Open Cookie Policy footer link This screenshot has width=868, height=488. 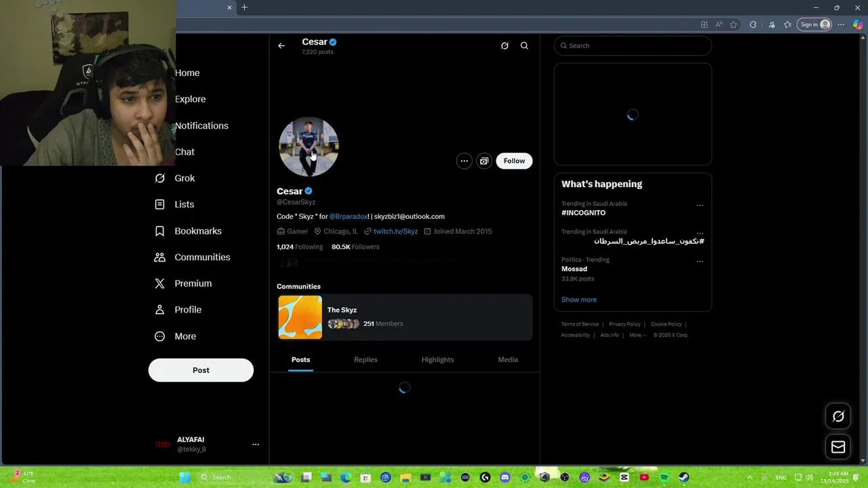pyautogui.click(x=666, y=324)
